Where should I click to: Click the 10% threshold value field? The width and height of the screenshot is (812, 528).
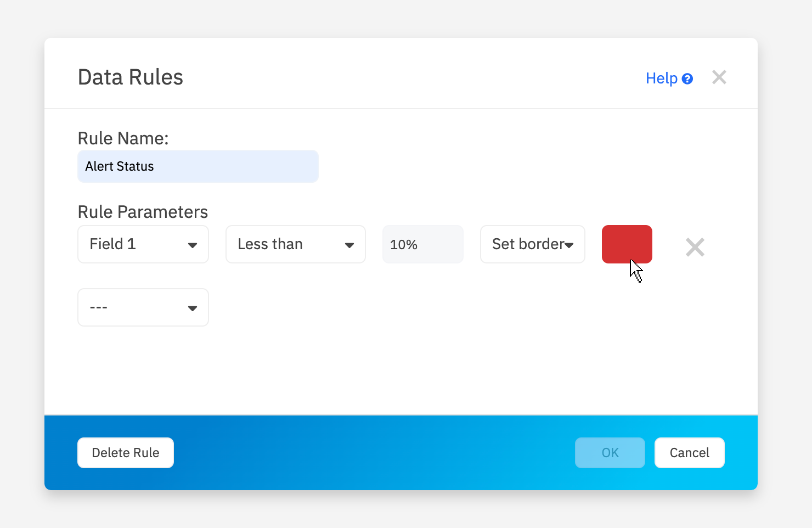pyautogui.click(x=422, y=244)
